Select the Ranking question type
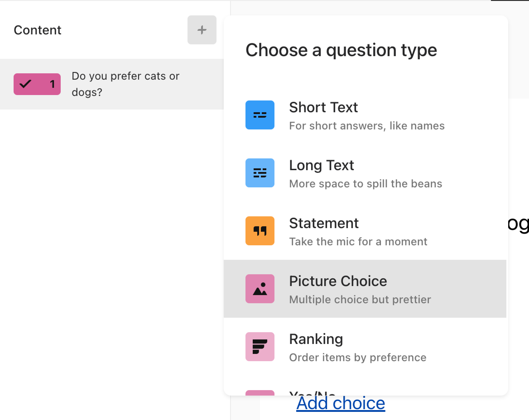 pyautogui.click(x=365, y=347)
